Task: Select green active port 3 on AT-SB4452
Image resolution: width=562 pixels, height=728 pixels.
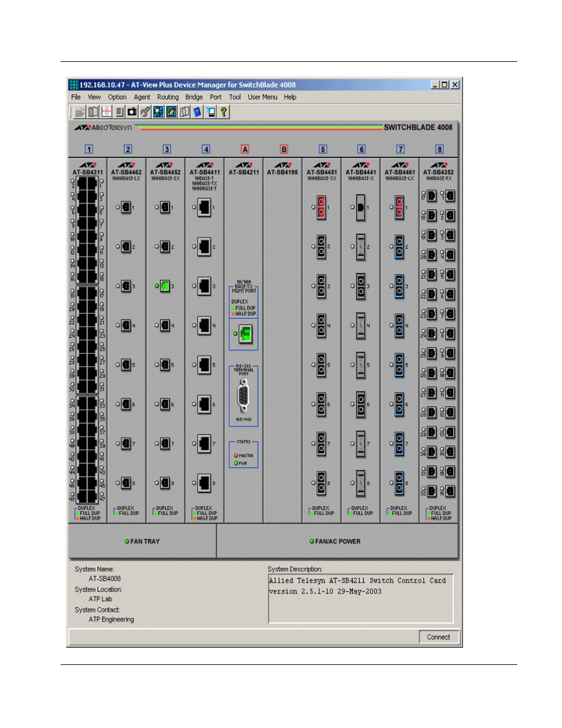Action: (x=165, y=286)
